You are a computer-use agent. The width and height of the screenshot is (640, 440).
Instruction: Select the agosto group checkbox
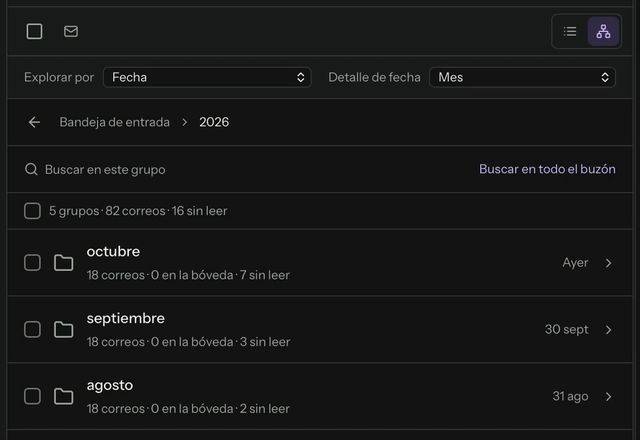pos(32,396)
